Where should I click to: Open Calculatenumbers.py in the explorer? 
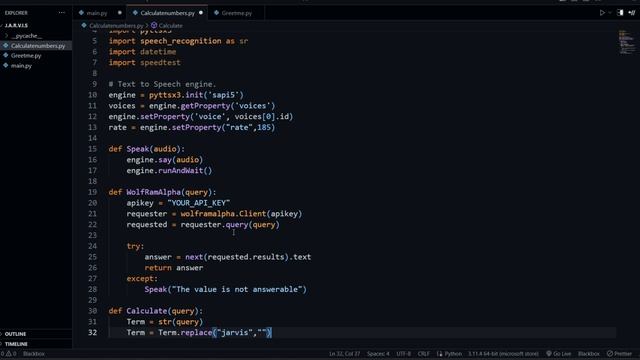click(38, 46)
